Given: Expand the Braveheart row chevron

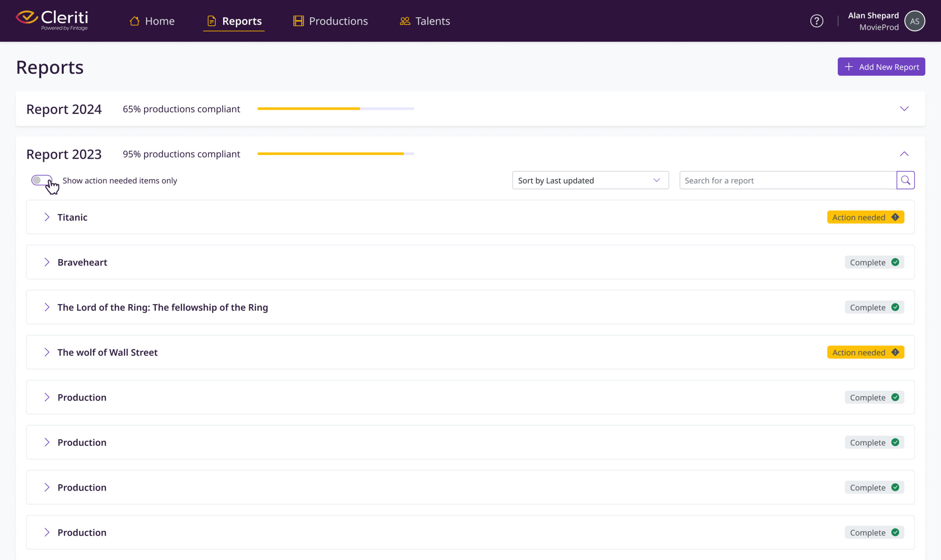Looking at the screenshot, I should 47,262.
